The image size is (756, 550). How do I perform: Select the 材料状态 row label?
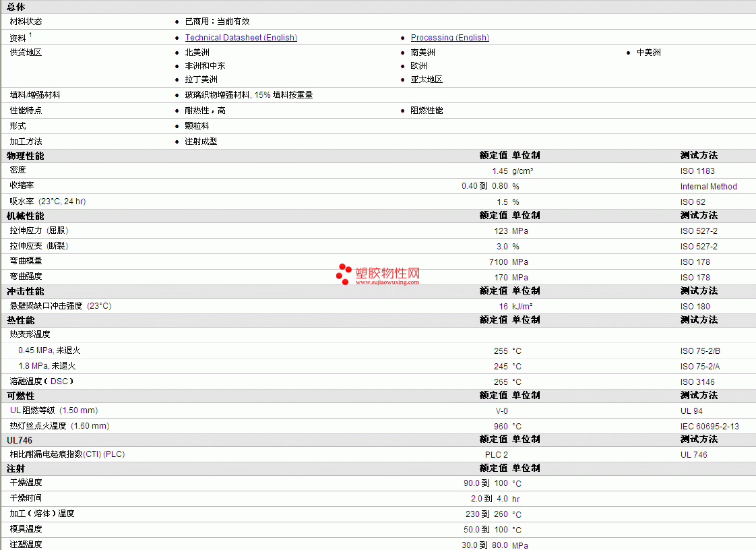pos(26,22)
